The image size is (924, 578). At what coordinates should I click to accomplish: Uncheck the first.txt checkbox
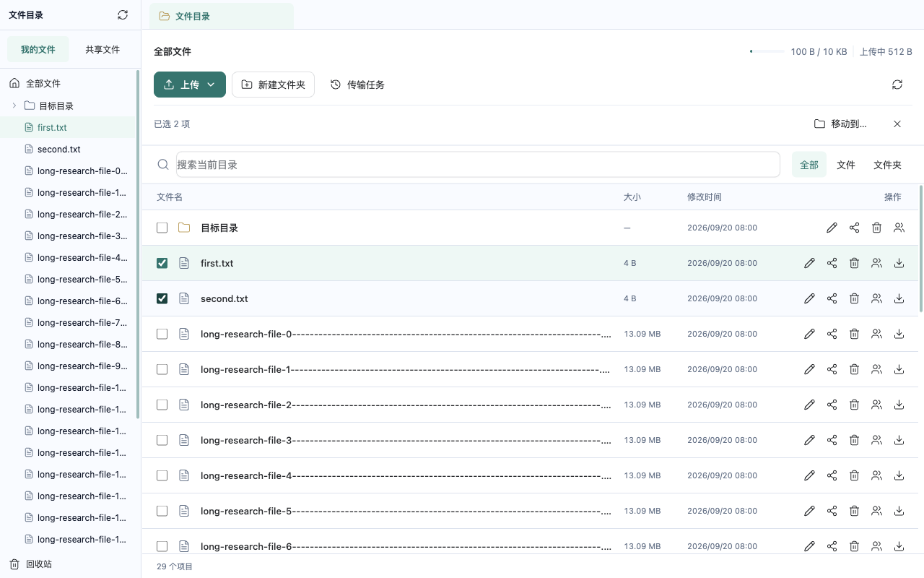click(x=162, y=263)
